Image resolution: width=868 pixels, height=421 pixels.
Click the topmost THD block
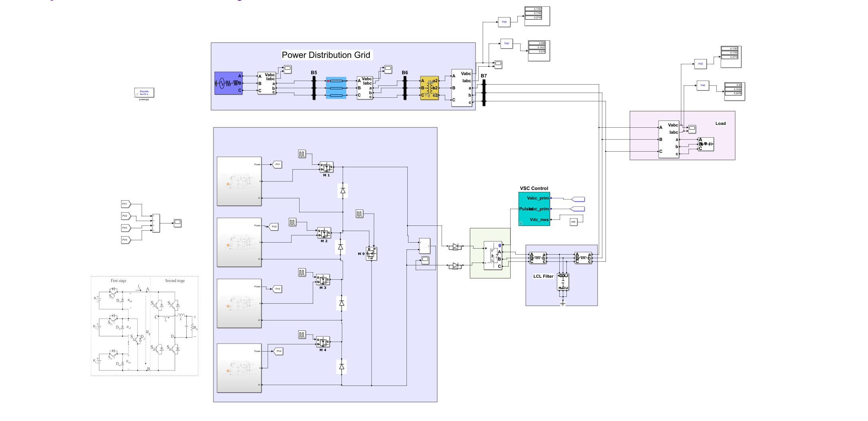[x=504, y=22]
